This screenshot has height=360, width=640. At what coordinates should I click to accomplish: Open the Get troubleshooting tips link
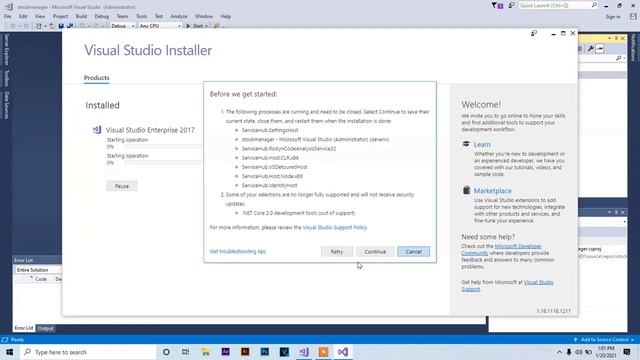(238, 251)
